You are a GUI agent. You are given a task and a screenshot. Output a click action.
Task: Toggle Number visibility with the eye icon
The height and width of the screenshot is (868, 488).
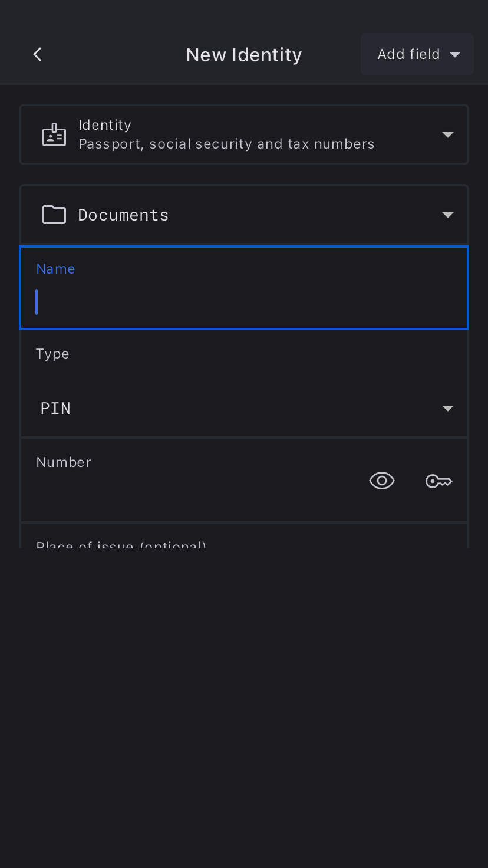[x=382, y=481]
